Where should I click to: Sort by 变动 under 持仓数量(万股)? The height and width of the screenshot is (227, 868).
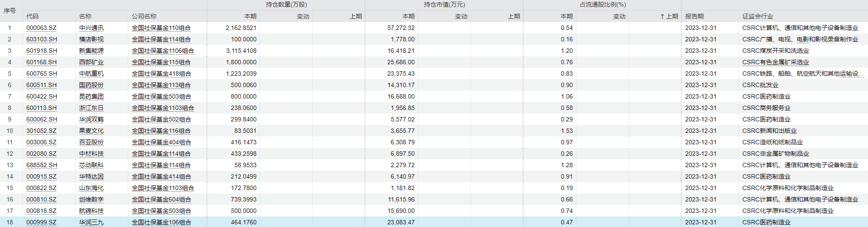(x=303, y=16)
